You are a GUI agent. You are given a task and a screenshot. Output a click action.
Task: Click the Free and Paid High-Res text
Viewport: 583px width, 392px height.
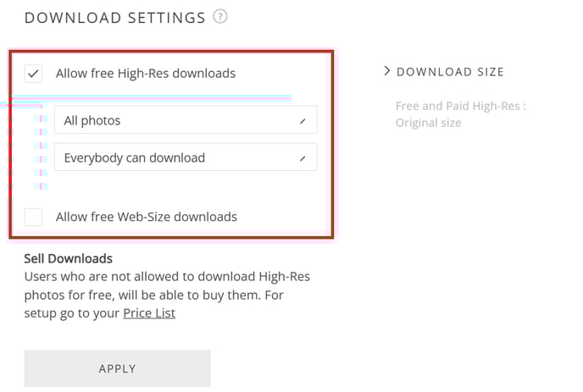tap(461, 107)
